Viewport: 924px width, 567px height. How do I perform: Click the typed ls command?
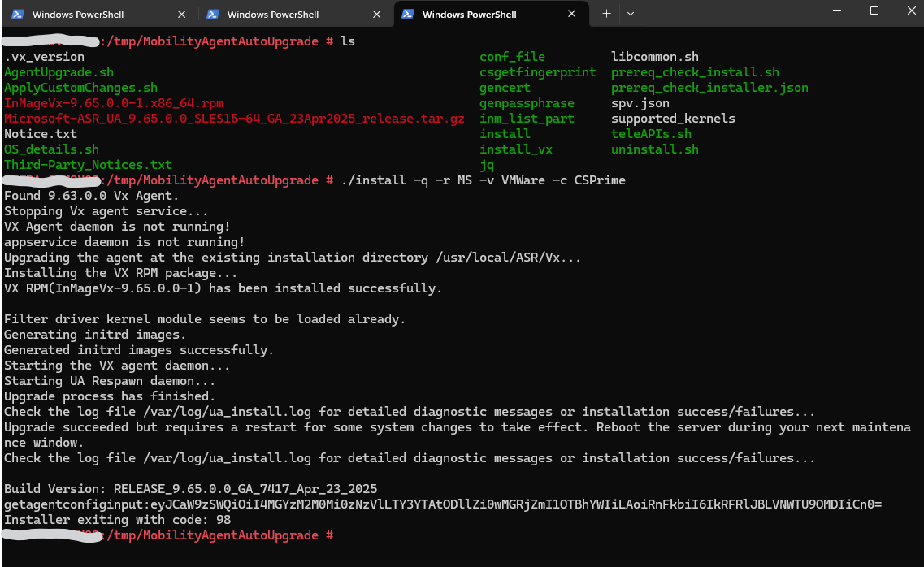(x=348, y=41)
